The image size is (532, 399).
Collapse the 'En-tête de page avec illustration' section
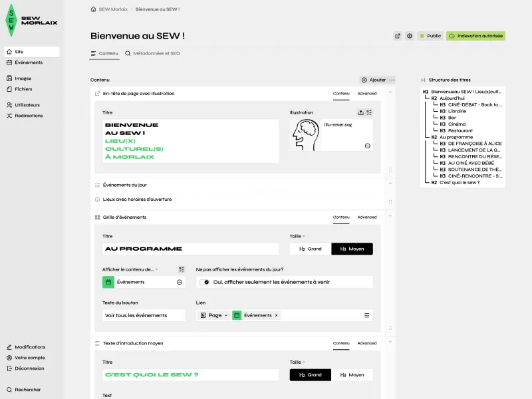[390, 93]
